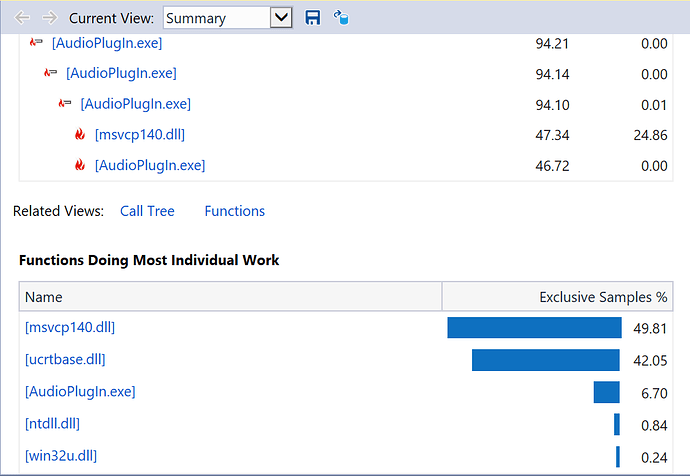Click the save report floppy disk icon
Viewport: 690px width, 476px height.
pos(312,18)
